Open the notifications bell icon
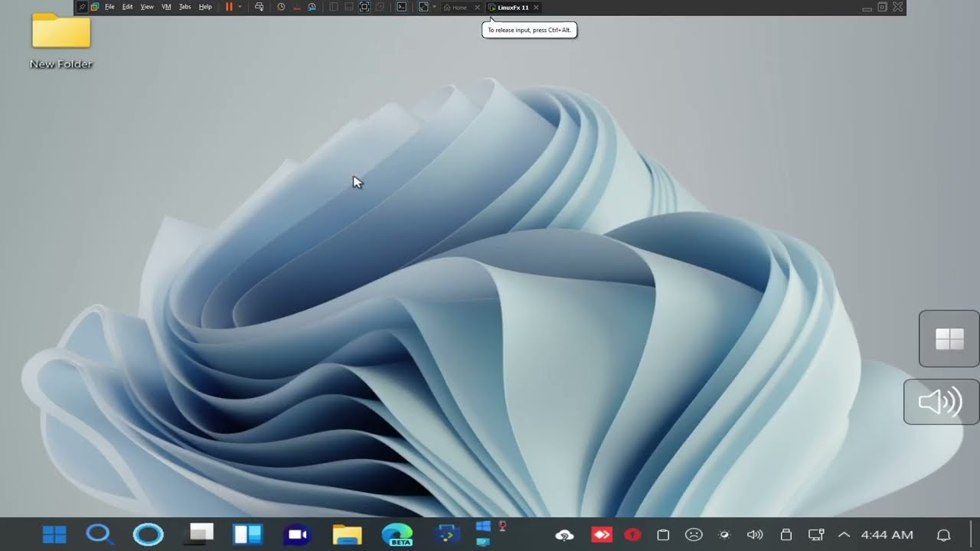 944,535
